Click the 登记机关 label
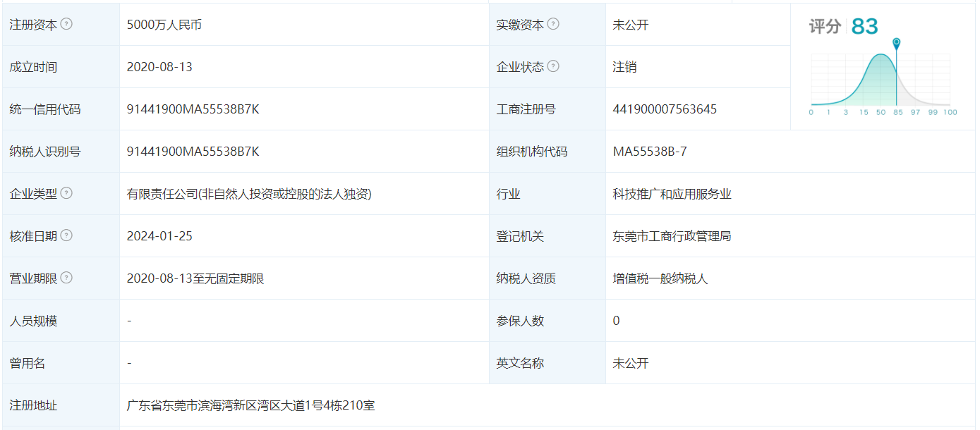This screenshot has height=430, width=980. click(520, 236)
